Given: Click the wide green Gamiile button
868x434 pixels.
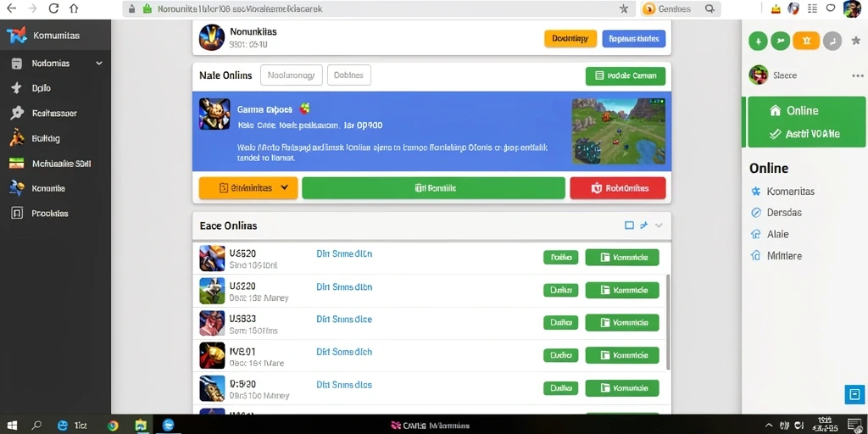Looking at the screenshot, I should [x=433, y=188].
